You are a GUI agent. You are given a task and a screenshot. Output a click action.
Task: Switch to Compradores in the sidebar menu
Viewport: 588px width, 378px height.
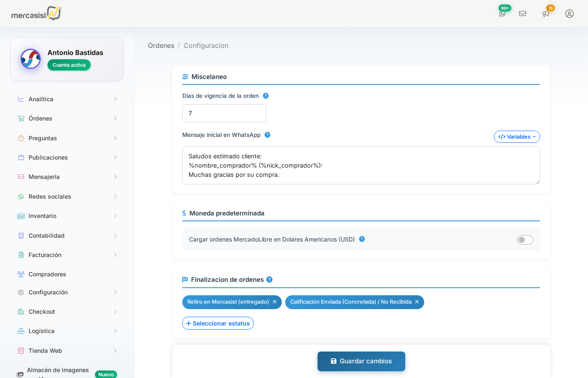47,274
